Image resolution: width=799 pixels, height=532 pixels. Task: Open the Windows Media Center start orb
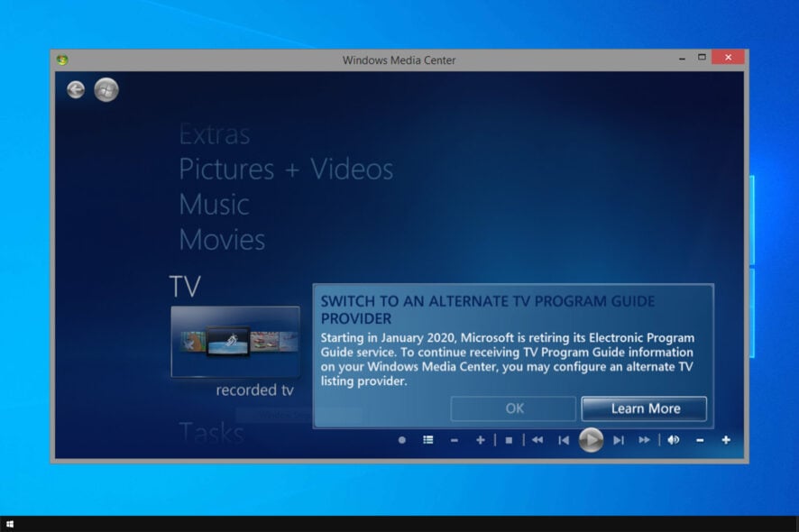pos(106,90)
